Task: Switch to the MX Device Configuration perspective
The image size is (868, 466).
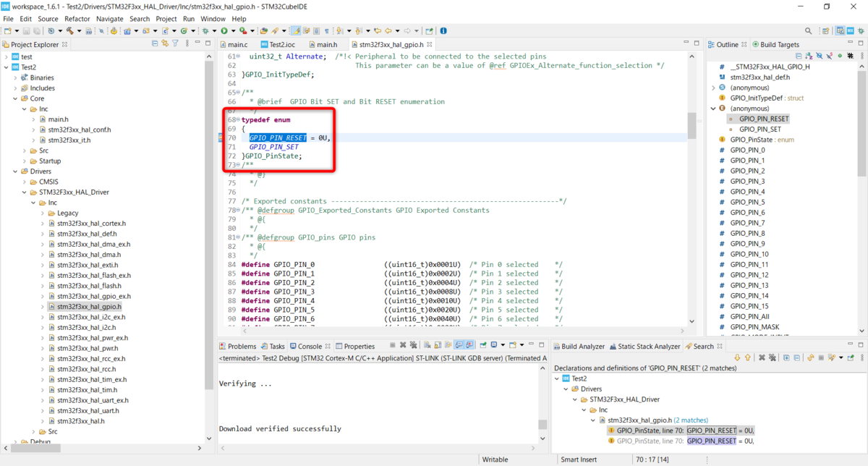Action: 851,30
